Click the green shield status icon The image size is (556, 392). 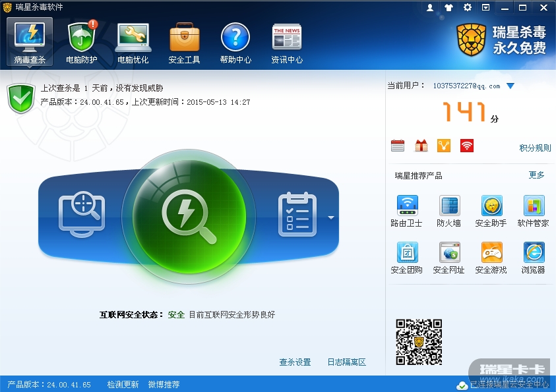tap(21, 98)
